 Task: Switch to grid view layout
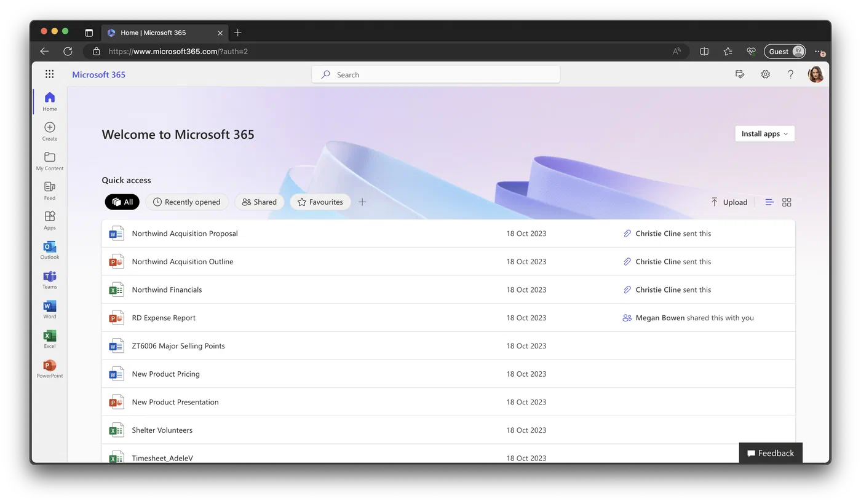pos(787,202)
